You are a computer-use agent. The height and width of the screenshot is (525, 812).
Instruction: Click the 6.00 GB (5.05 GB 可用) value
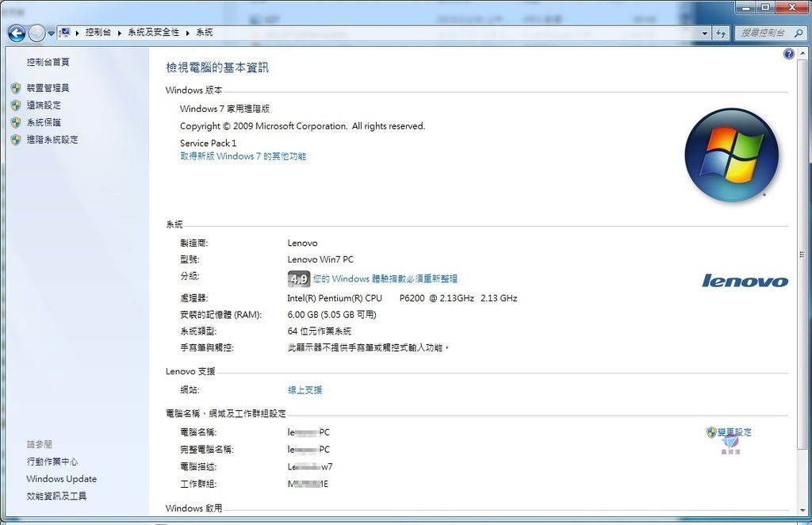[332, 315]
